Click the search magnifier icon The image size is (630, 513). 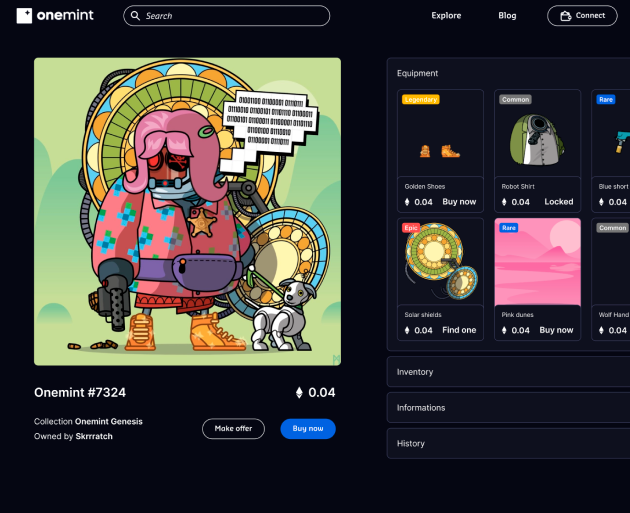tap(135, 16)
